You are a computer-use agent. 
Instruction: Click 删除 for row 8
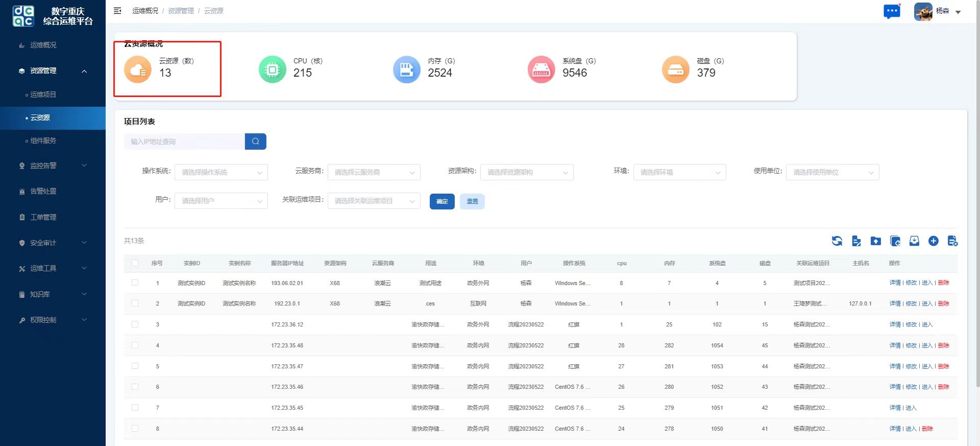point(927,429)
